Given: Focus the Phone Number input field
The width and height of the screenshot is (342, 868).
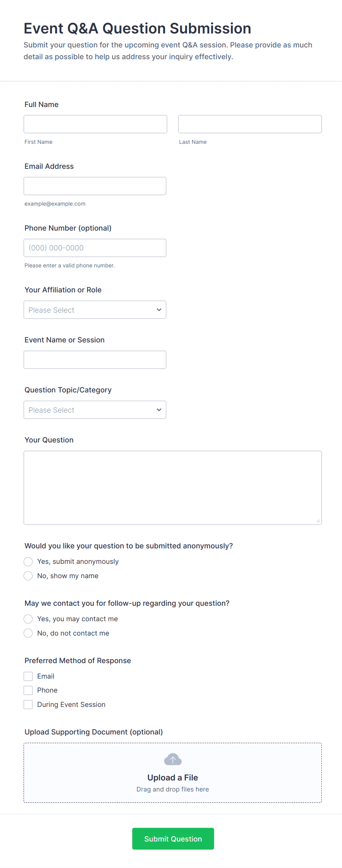Looking at the screenshot, I should pos(95,248).
